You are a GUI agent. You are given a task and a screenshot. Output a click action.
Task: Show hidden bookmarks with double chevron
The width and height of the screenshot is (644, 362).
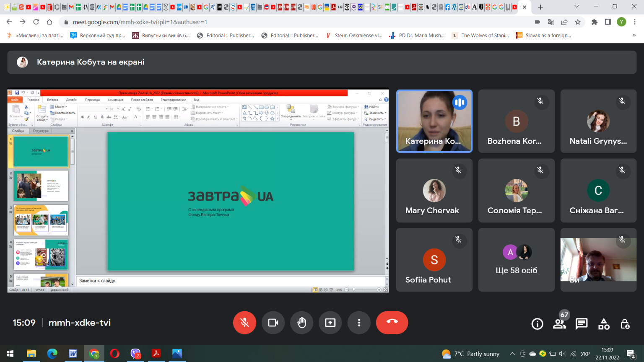634,36
